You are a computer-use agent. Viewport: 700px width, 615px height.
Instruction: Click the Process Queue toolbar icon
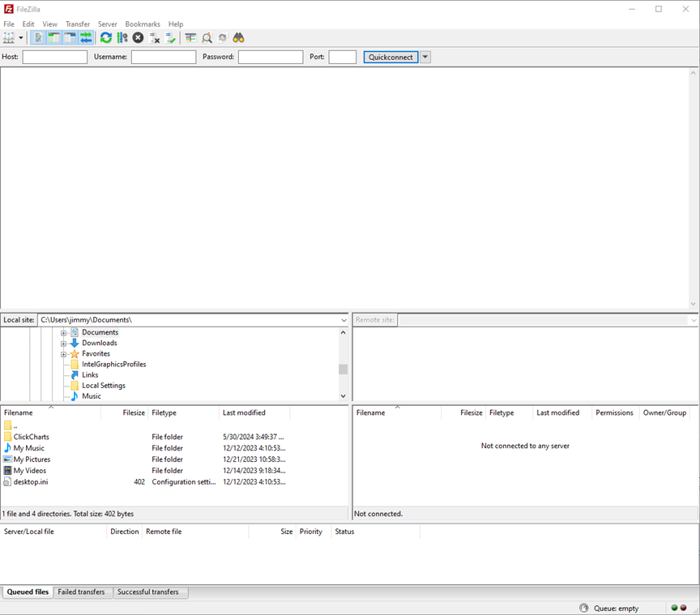click(x=122, y=38)
